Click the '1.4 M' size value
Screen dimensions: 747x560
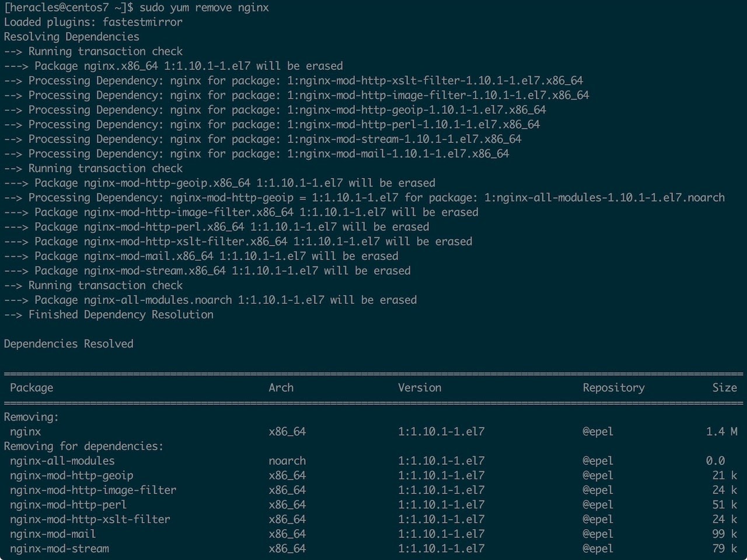click(x=722, y=432)
